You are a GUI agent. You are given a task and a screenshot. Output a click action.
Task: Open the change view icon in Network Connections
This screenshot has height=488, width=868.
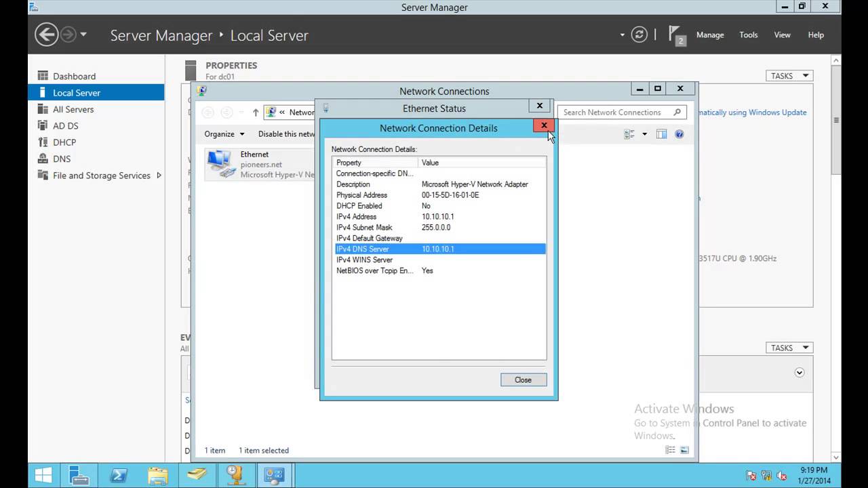click(629, 134)
